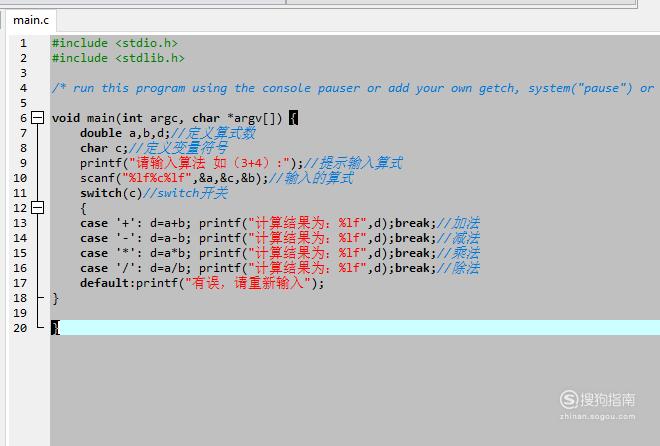
Task: Click the #include <stdio.h> line
Action: (114, 43)
